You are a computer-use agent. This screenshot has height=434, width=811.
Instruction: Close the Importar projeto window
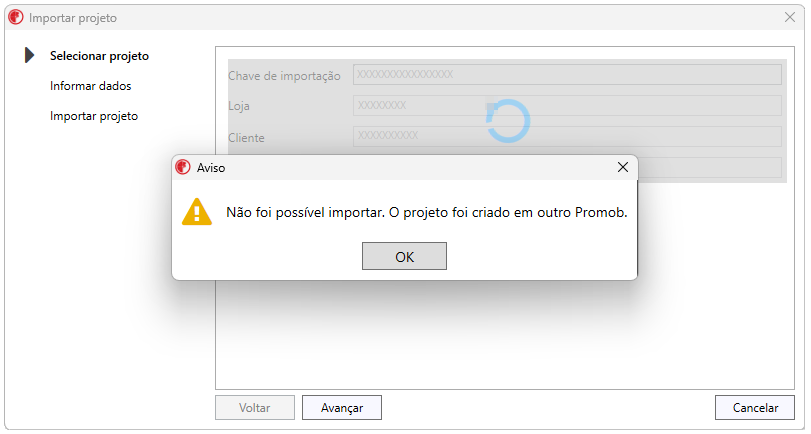coord(790,17)
